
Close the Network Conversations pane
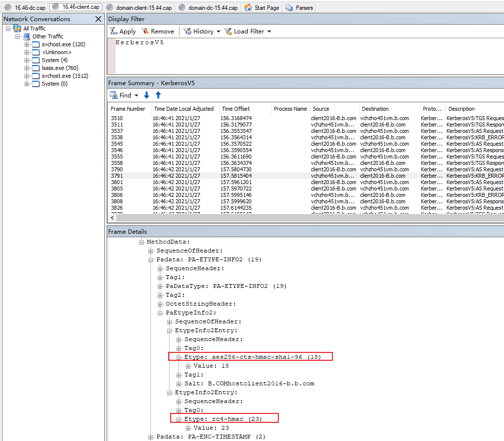click(98, 19)
